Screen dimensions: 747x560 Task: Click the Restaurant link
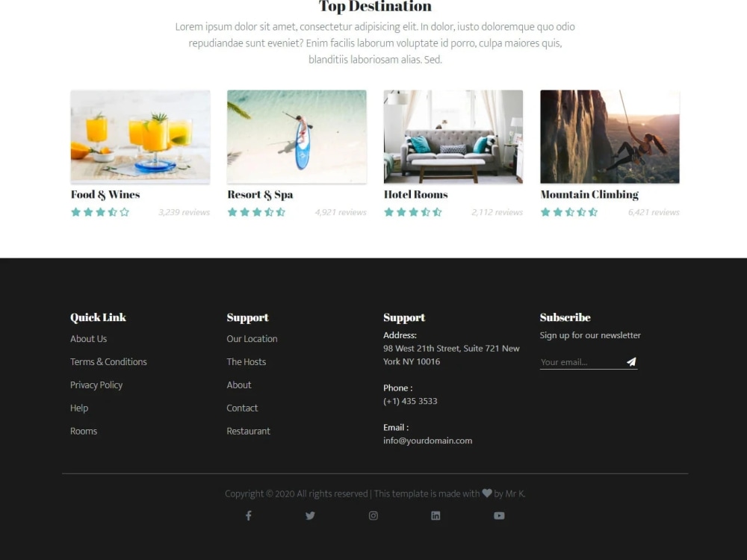point(248,431)
